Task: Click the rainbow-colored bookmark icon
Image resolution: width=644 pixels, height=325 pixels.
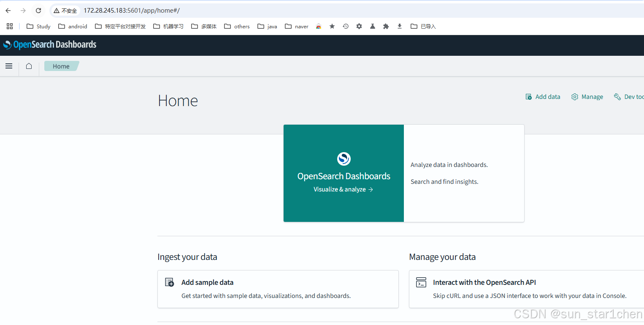Action: click(x=319, y=26)
